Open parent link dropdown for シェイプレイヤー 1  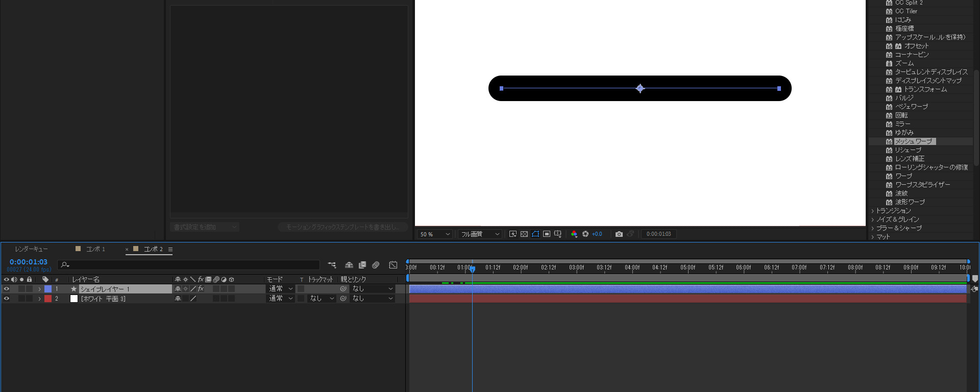[373, 289]
